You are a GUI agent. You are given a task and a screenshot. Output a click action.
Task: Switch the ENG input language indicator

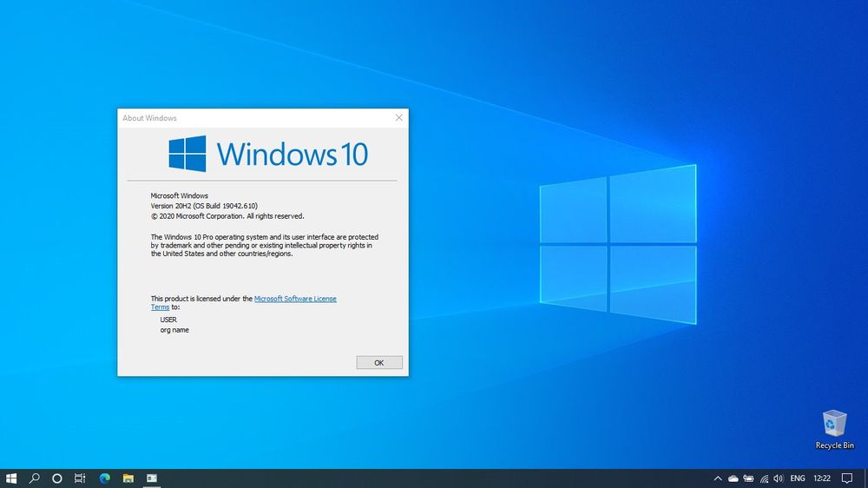coord(798,478)
